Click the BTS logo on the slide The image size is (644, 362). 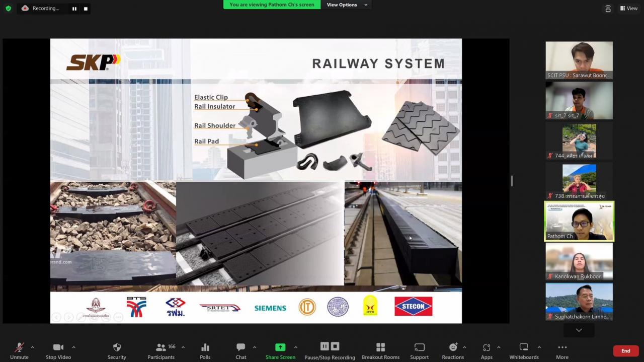(x=136, y=307)
